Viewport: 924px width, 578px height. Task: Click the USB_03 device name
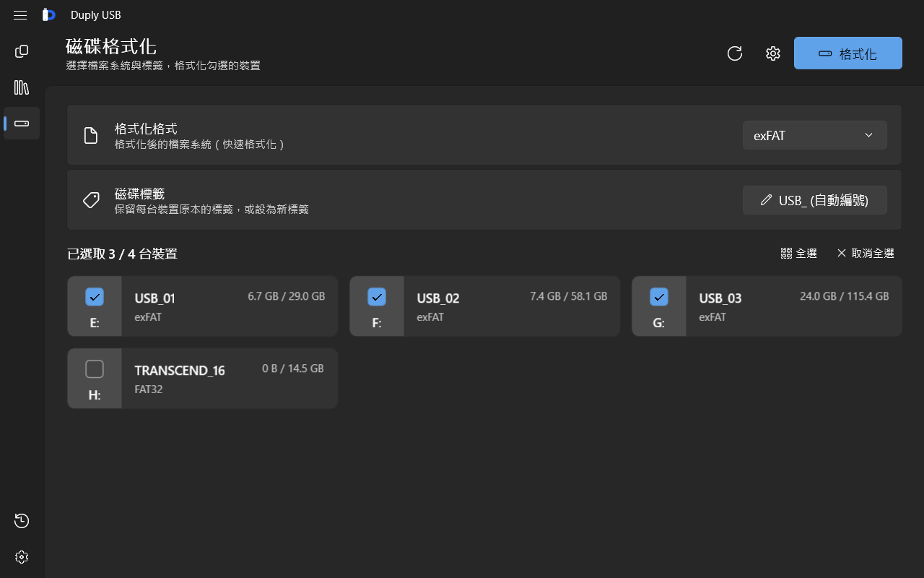[x=720, y=298]
